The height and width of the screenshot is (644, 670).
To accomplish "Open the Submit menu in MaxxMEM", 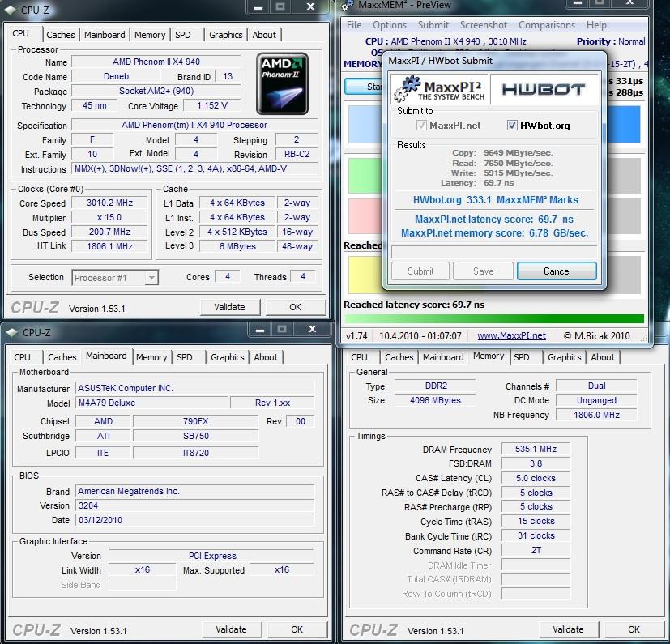I will pos(433,25).
